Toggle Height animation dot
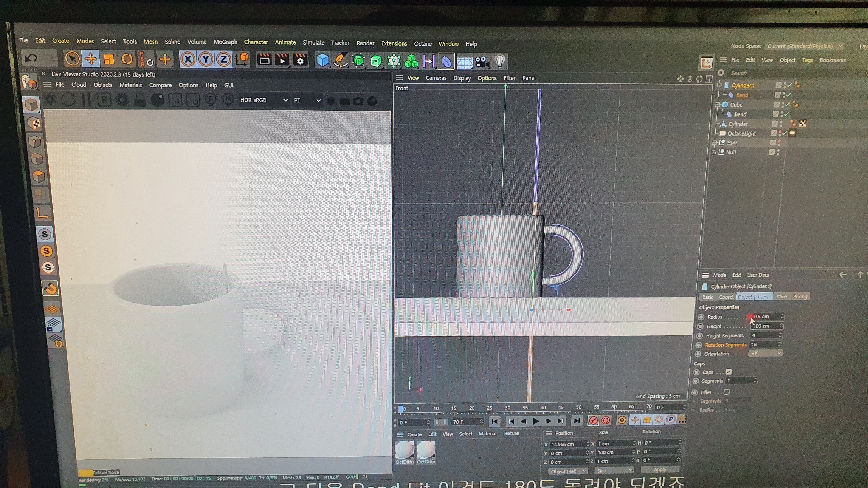The height and width of the screenshot is (488, 868). pos(701,326)
